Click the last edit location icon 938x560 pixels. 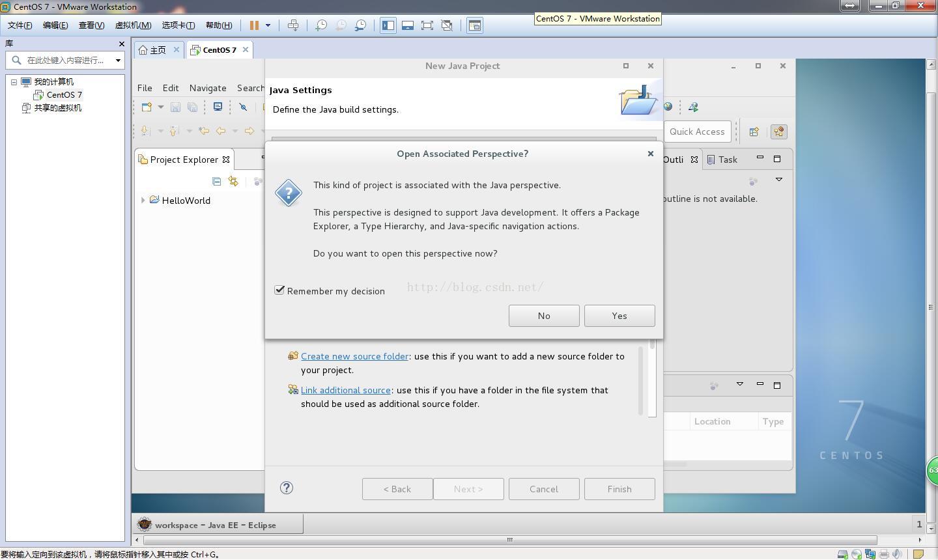tap(204, 131)
